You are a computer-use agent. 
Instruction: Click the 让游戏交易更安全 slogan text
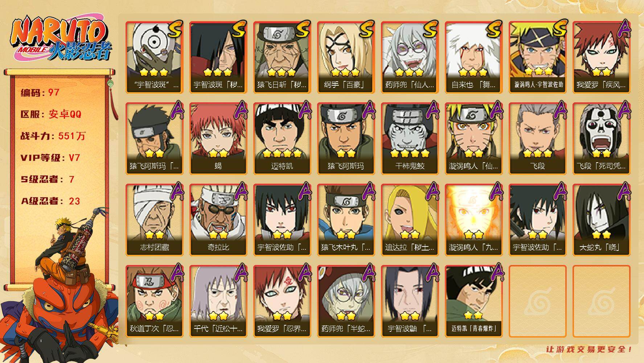(x=589, y=349)
